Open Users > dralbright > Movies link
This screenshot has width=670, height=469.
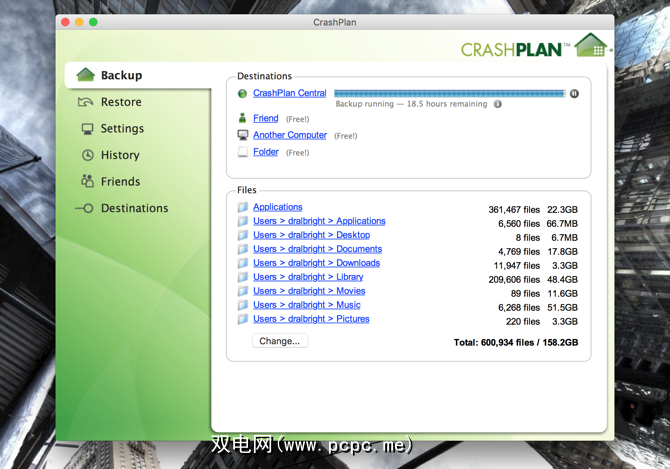(309, 291)
